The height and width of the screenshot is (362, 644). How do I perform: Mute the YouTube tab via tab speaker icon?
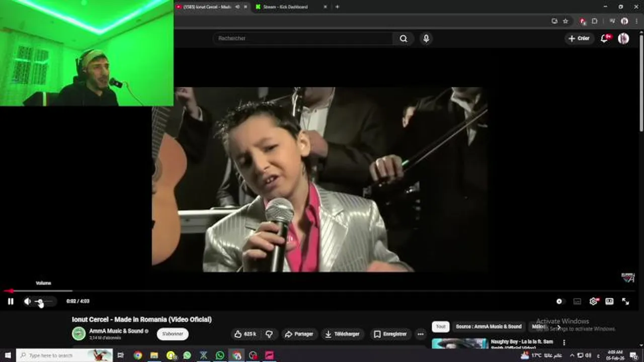(x=237, y=7)
